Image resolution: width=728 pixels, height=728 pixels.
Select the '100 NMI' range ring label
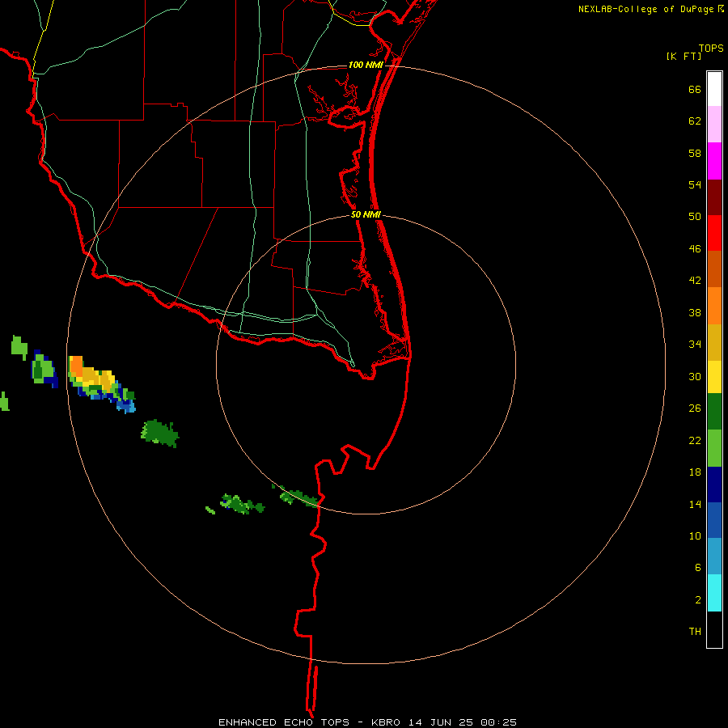366,65
